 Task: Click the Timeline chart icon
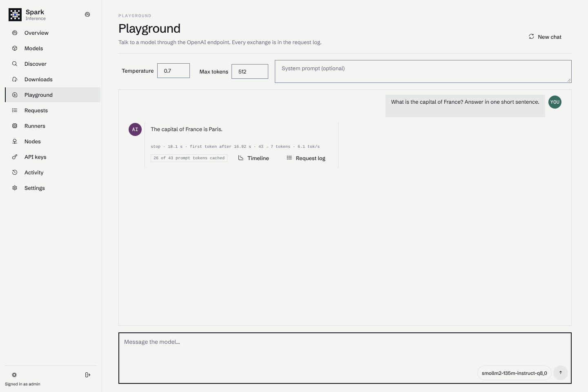pos(241,158)
